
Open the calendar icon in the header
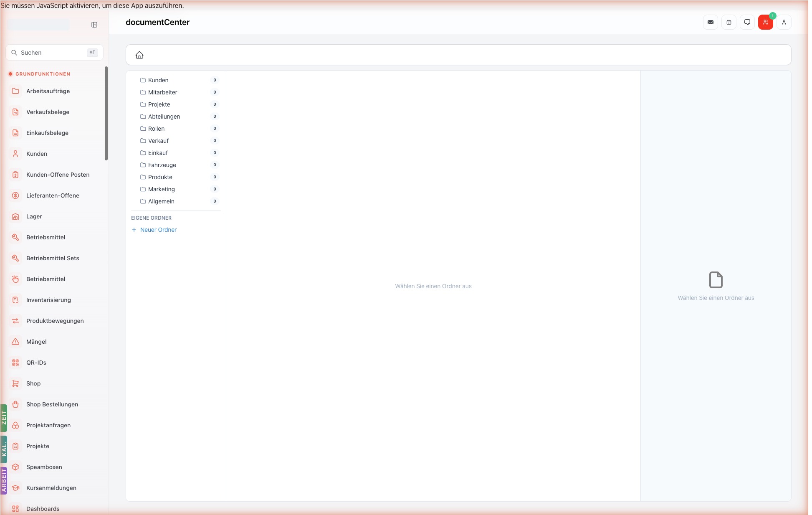729,22
